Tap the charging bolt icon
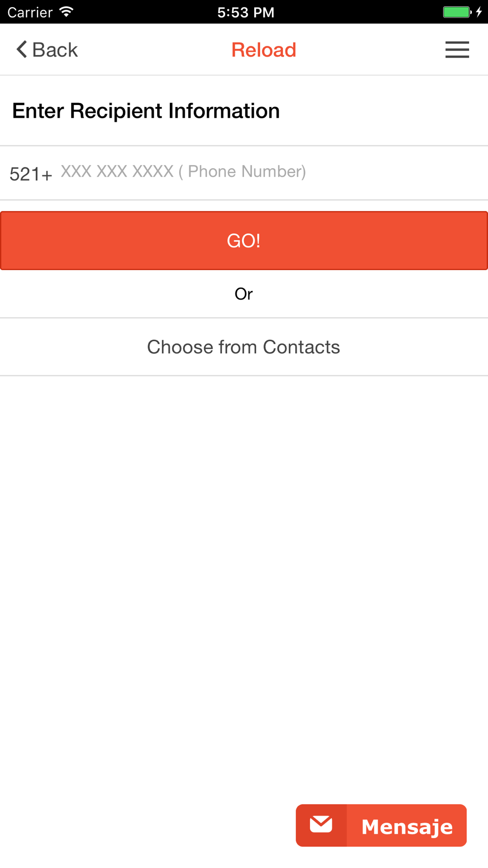 [479, 12]
